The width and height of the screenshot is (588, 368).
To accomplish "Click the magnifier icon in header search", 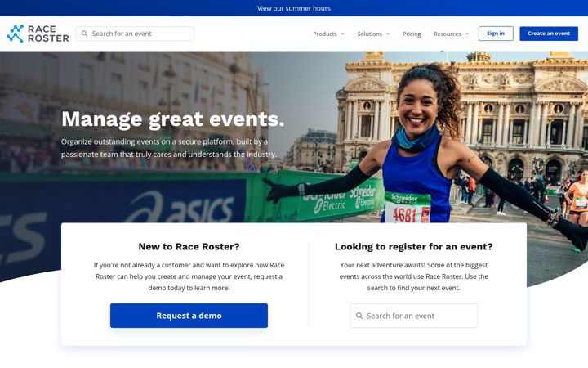I will (85, 34).
